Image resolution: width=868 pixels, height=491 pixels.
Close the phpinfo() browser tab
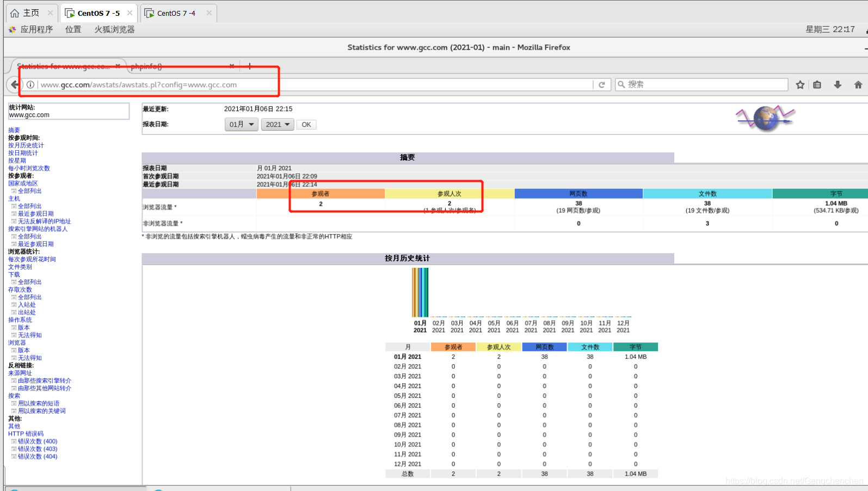coord(232,66)
